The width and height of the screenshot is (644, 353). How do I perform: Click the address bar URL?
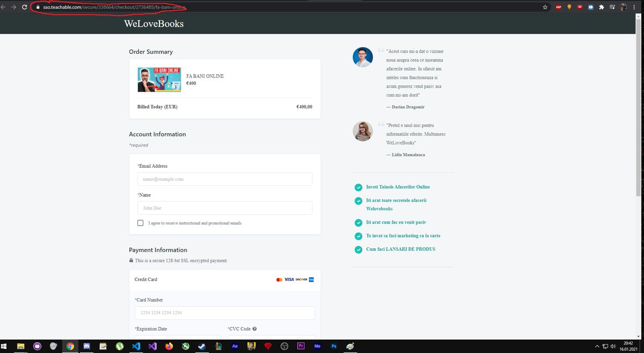coord(114,7)
